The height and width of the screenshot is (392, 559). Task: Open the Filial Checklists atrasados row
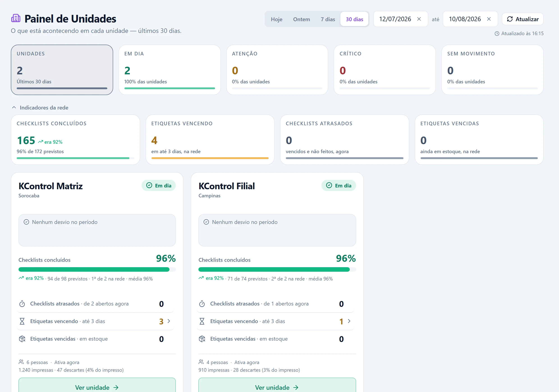(276, 304)
